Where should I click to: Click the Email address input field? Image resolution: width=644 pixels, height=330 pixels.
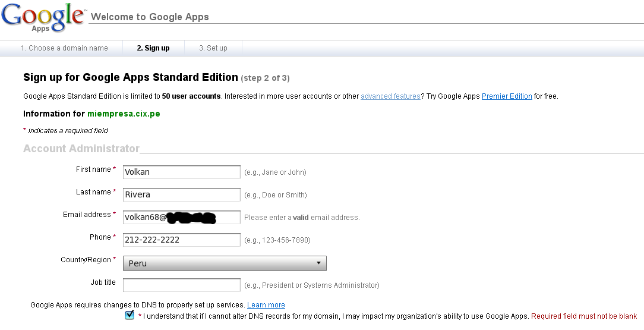(182, 218)
